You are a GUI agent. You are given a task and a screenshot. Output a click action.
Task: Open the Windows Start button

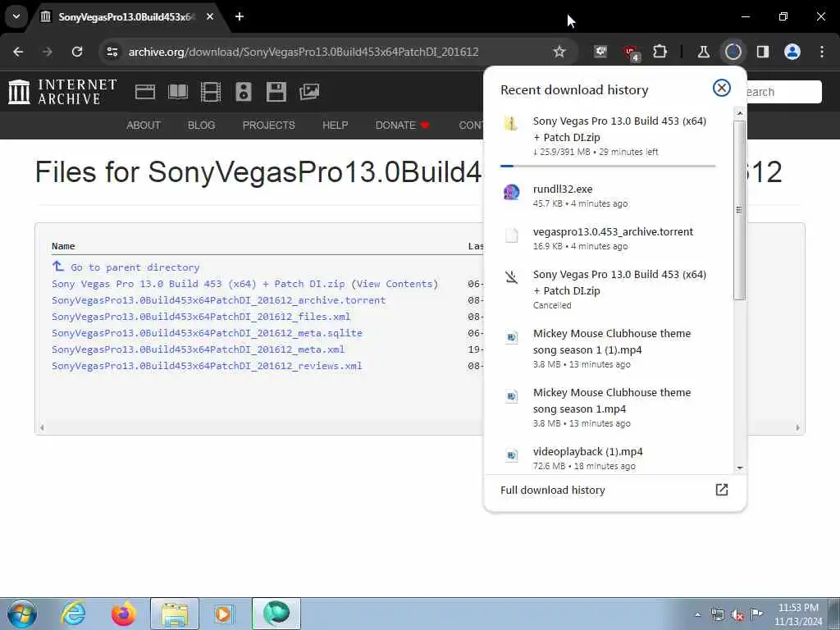tap(21, 614)
